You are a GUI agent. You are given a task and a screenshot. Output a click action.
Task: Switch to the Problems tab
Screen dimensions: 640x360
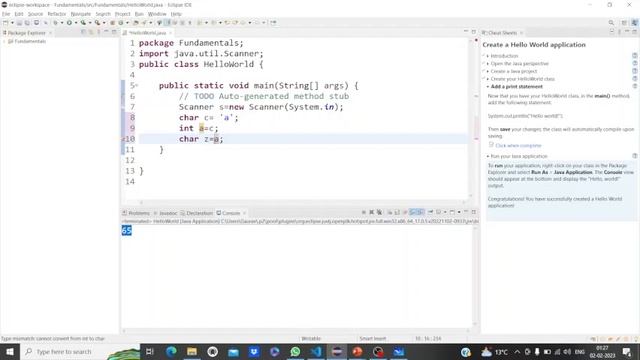136,213
